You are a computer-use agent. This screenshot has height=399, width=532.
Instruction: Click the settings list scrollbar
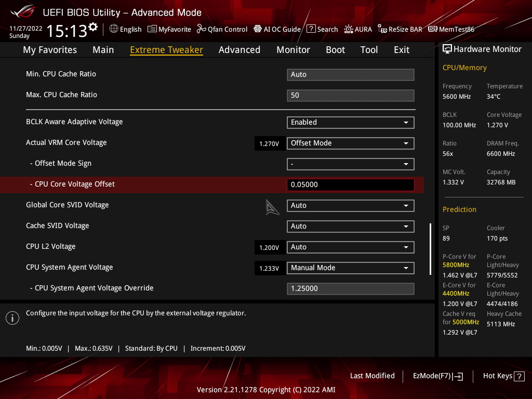click(x=430, y=249)
